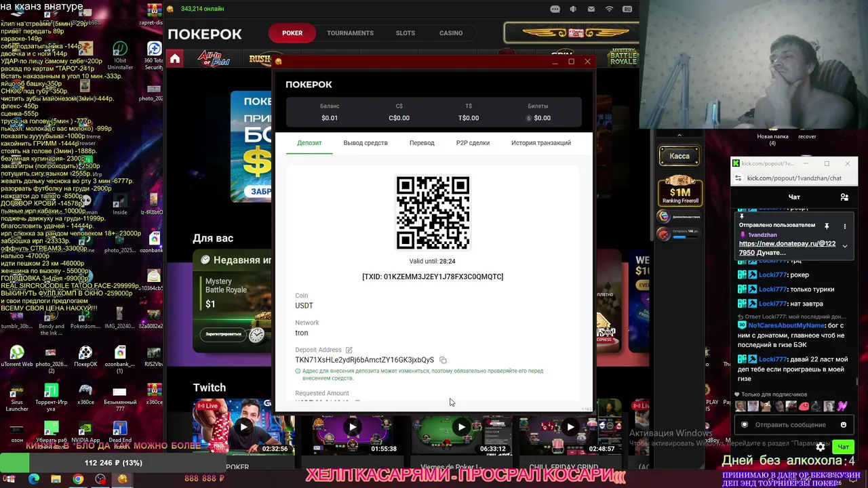Go to the poker lobby home icon

[175, 59]
